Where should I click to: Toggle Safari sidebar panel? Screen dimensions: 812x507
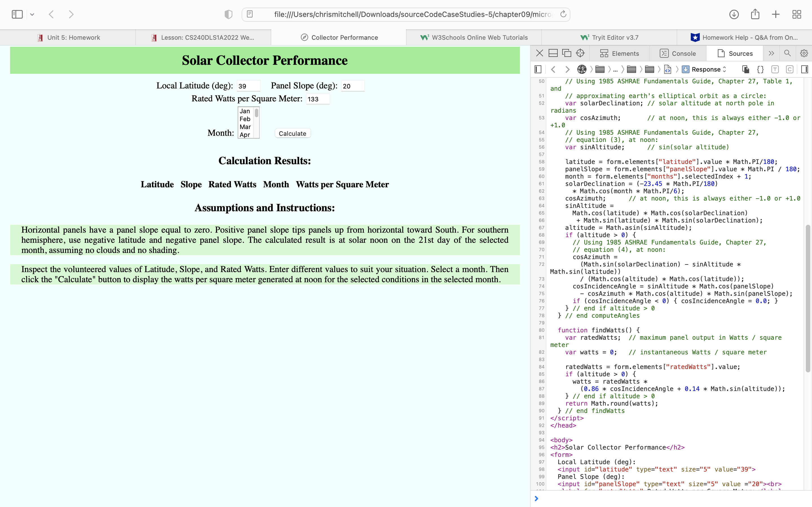click(x=17, y=14)
